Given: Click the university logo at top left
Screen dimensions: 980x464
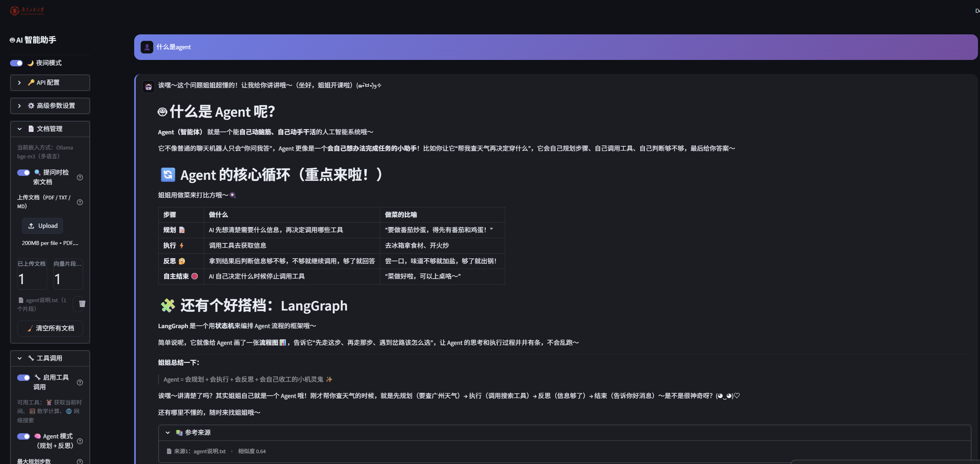Looking at the screenshot, I should (27, 10).
